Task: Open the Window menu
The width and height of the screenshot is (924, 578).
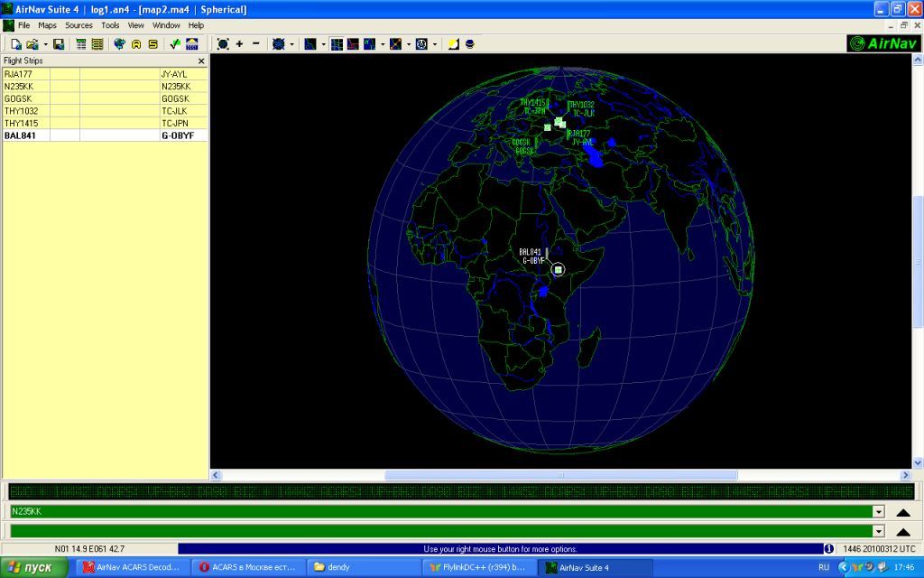Action: point(166,25)
